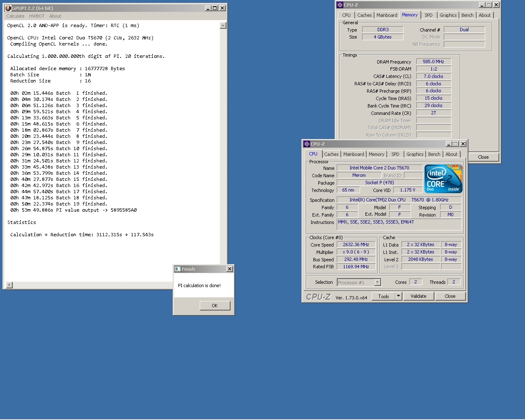Click the GPUPI log scroll-up arrow

(223, 25)
